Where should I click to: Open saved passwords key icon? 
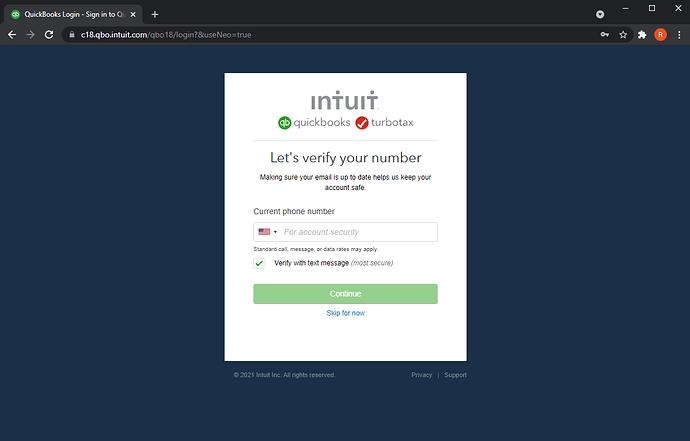(605, 34)
